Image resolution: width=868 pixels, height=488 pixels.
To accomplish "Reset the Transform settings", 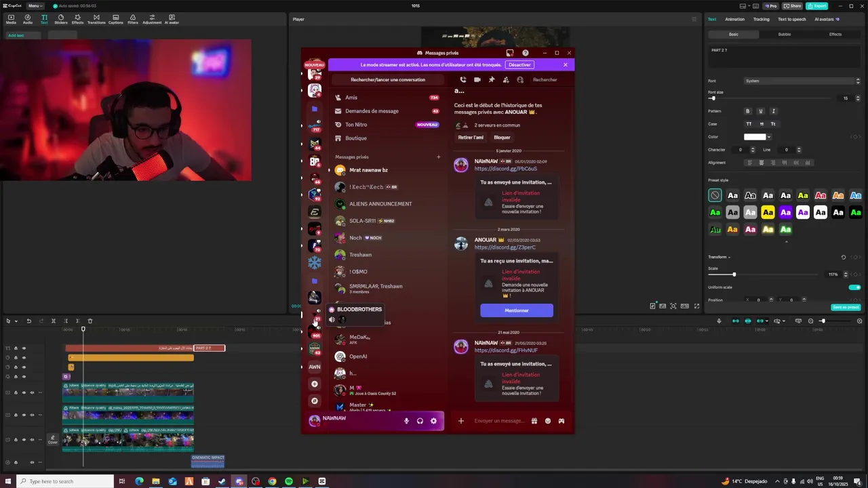I will click(x=844, y=257).
